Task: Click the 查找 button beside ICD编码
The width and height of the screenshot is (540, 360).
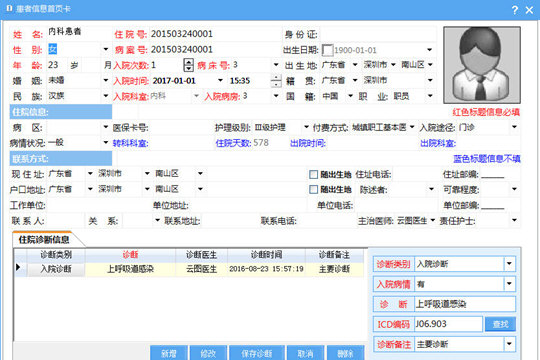Action: (x=500, y=324)
